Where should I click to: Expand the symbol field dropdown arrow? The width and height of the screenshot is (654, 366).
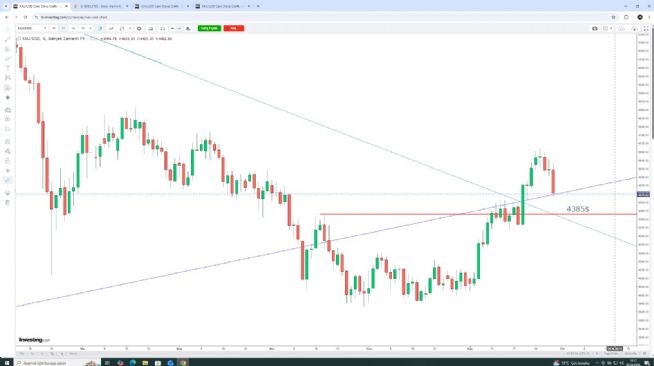(45, 28)
